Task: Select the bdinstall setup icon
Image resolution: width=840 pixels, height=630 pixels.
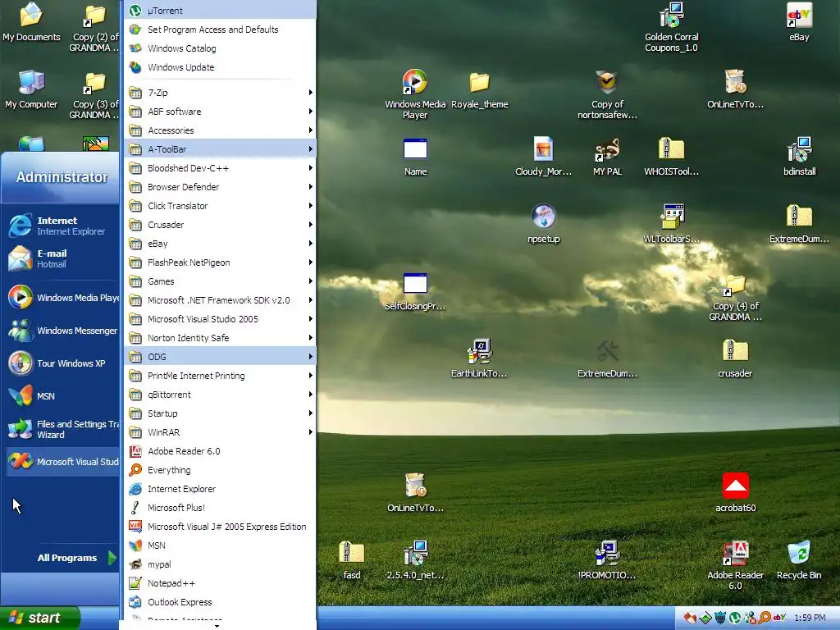Action: (799, 156)
